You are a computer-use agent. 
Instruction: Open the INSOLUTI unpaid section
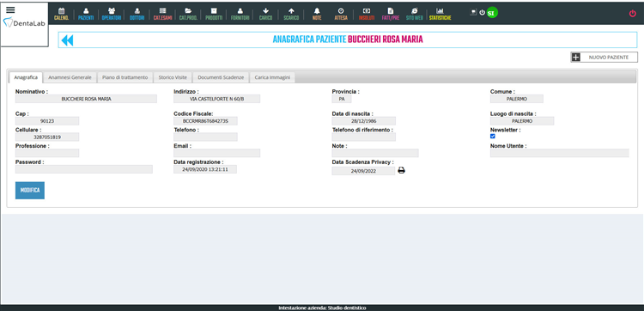click(x=367, y=14)
